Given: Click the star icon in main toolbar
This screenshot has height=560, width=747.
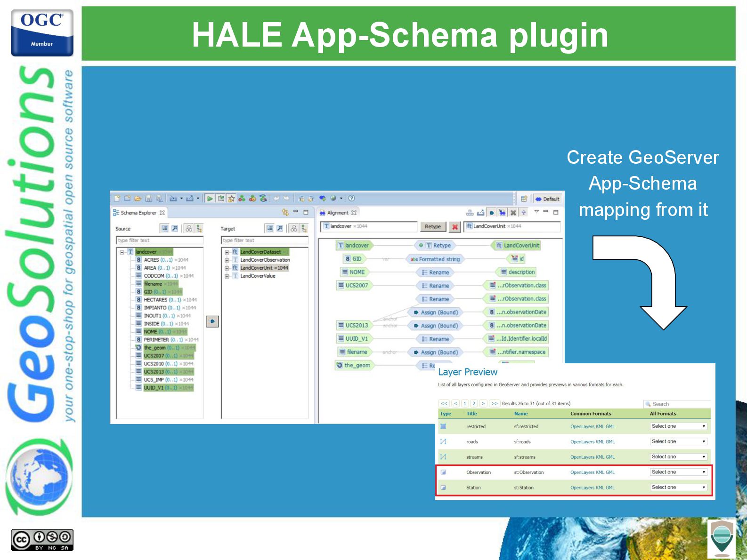Looking at the screenshot, I should pos(231,199).
